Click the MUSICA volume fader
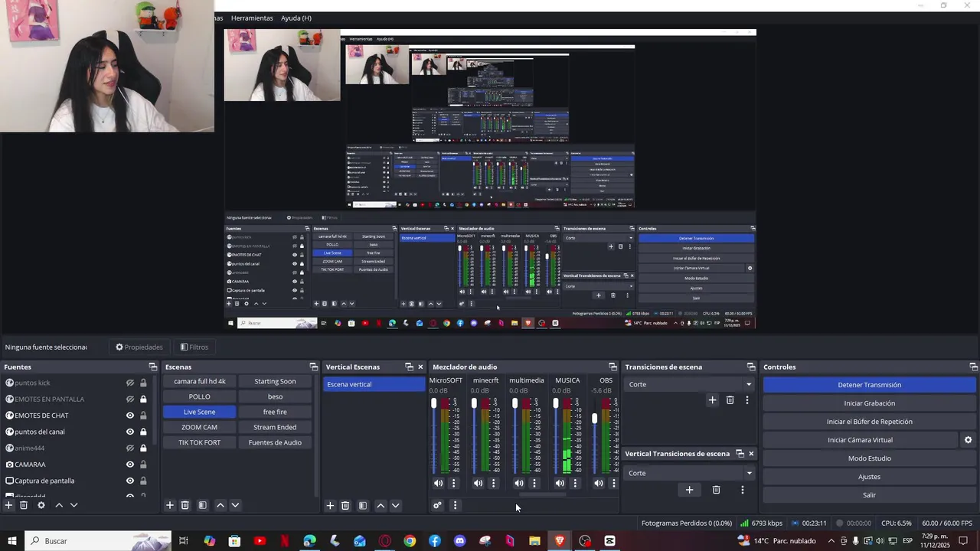Viewport: 980px width, 551px height. 556,403
